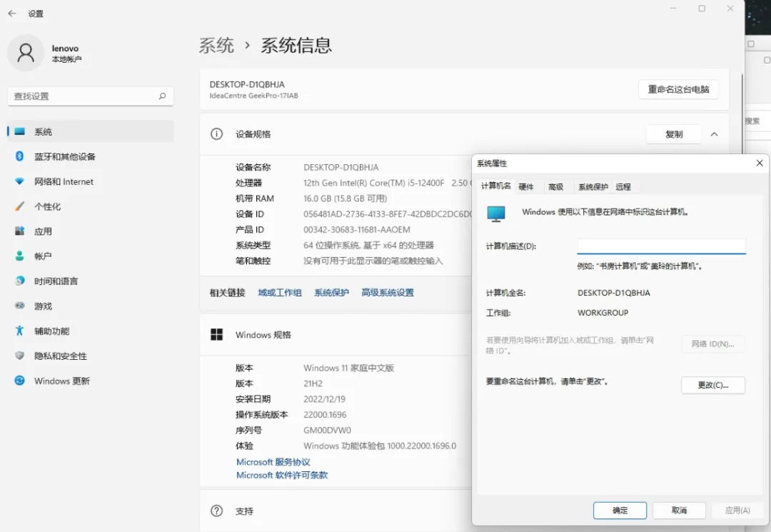Screen dimensions: 771x532
Task: Click the 个性化 paintbrush icon
Action: click(x=20, y=206)
